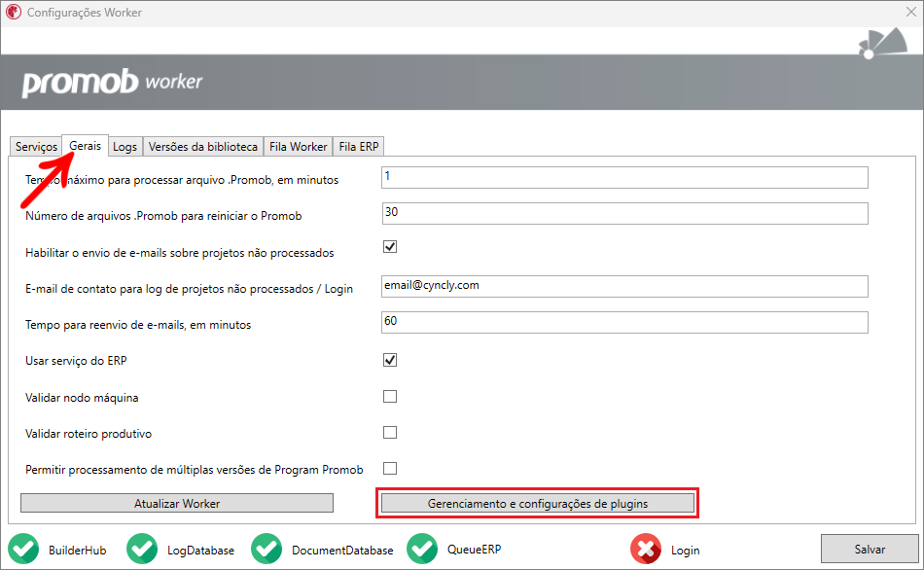Click the BuilderHub status label
The height and width of the screenshot is (570, 924).
pyautogui.click(x=77, y=550)
